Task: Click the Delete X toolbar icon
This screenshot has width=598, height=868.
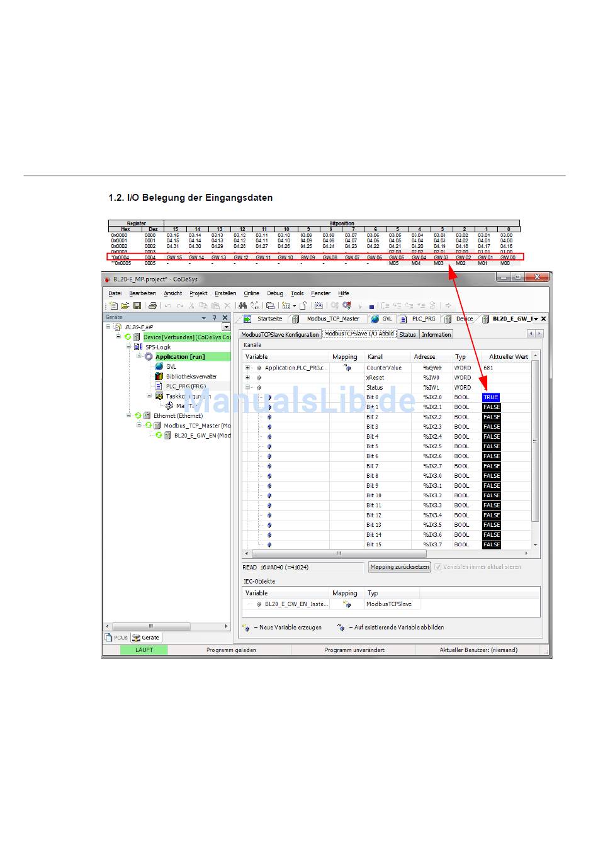Action: pos(227,306)
